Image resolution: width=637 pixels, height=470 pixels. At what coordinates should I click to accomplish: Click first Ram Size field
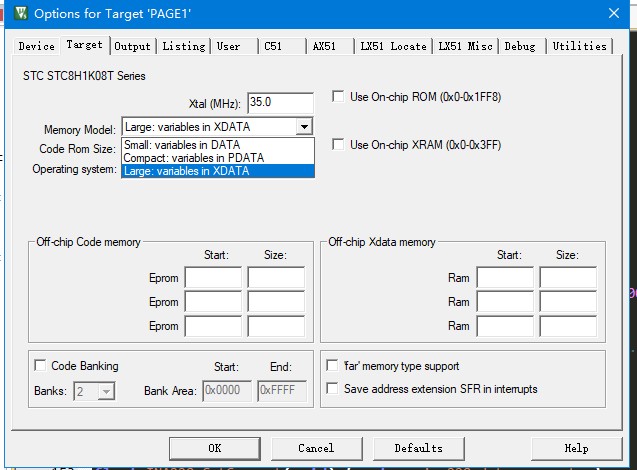coord(568,278)
